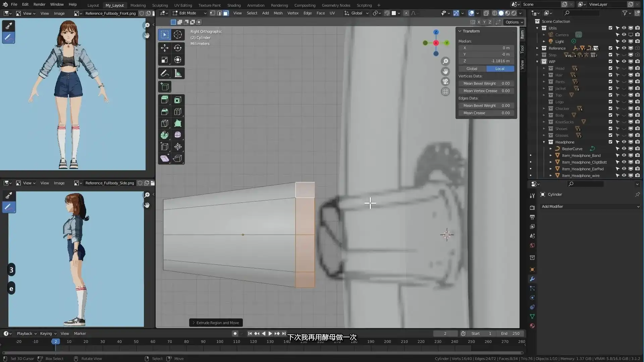Uncheck the Reference collection checkbox

tap(610, 48)
